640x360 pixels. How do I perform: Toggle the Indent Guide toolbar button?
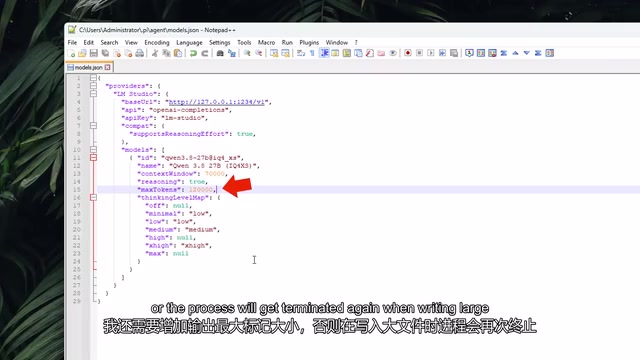pos(324,53)
